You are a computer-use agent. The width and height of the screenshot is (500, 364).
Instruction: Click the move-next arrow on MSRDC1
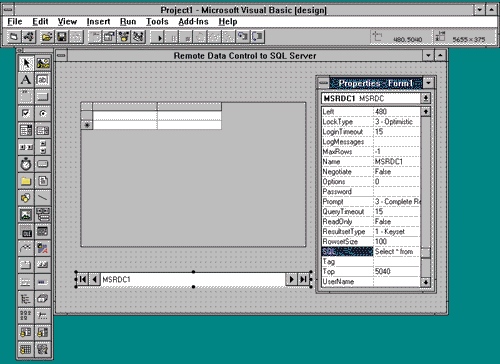[291, 279]
